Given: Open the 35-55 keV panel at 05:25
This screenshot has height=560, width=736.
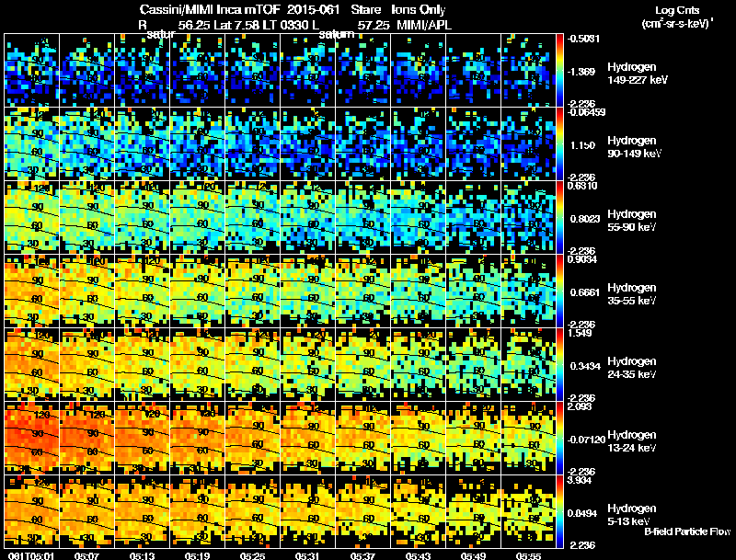Looking at the screenshot, I should click(x=252, y=291).
